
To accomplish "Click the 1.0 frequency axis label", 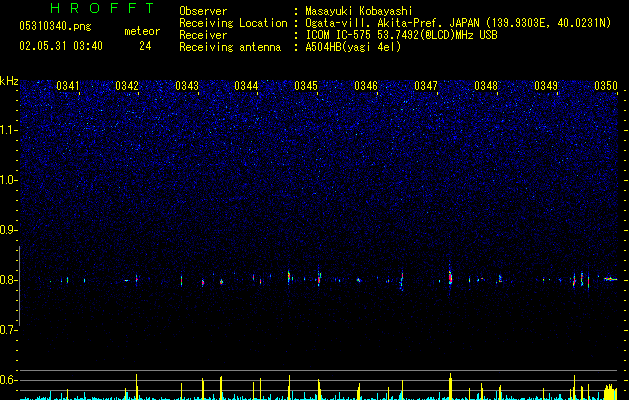I will point(8,180).
